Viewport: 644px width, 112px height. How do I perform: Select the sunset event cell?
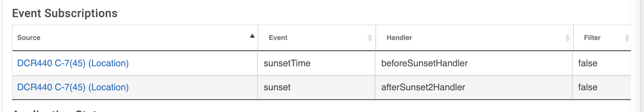coord(316,87)
